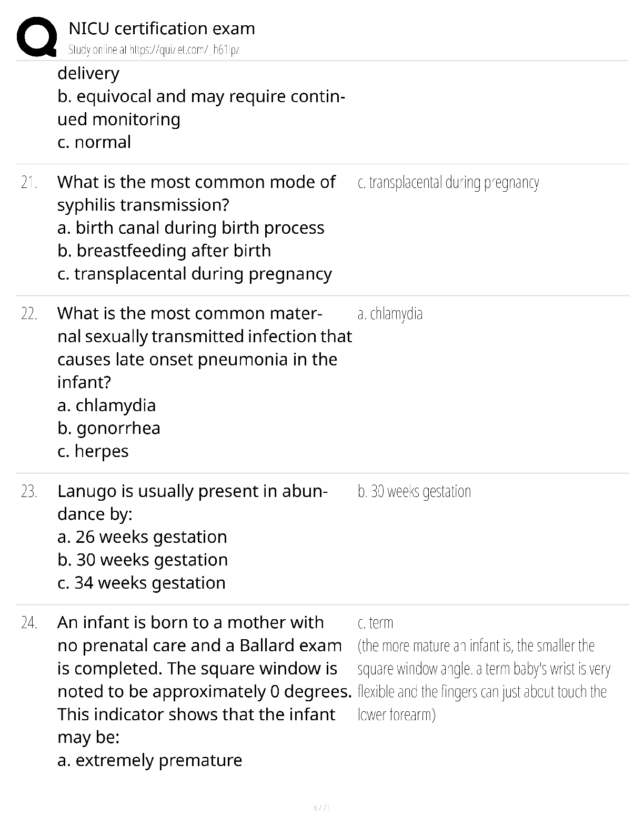This screenshot has height=834, width=644.
Task: Select question number 23
Action: 29,491
